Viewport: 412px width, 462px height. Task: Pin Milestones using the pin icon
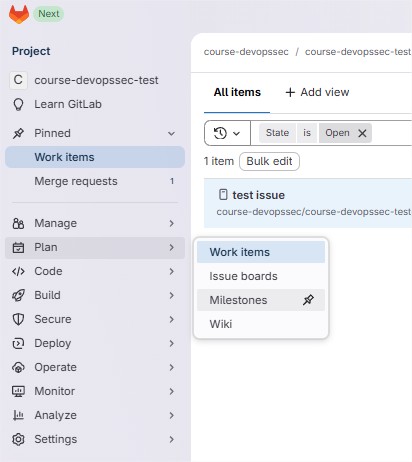tap(308, 300)
